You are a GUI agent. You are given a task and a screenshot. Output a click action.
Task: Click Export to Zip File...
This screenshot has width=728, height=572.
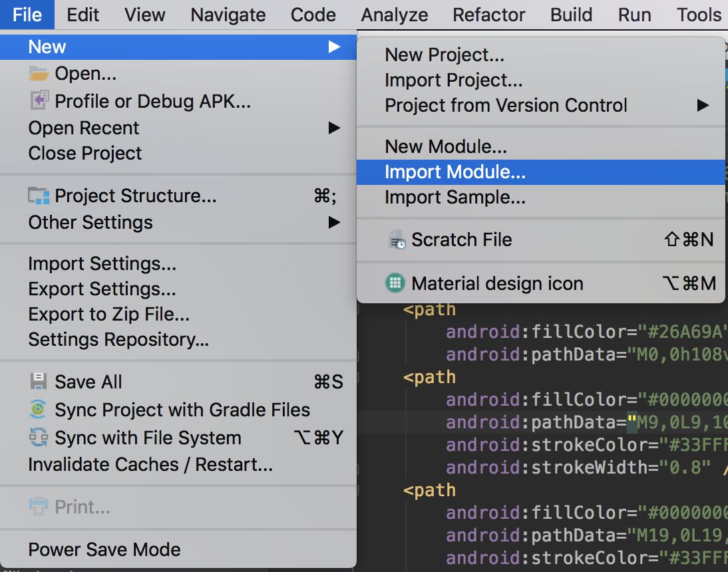(109, 315)
